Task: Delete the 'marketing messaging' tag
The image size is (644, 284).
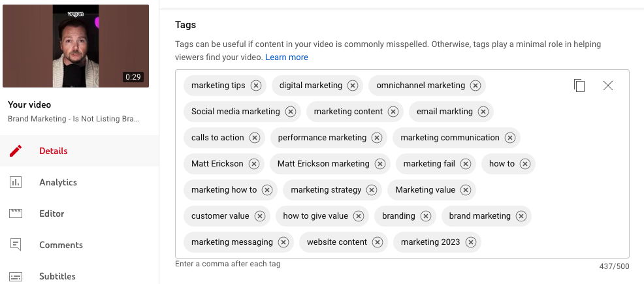Action: tap(283, 242)
